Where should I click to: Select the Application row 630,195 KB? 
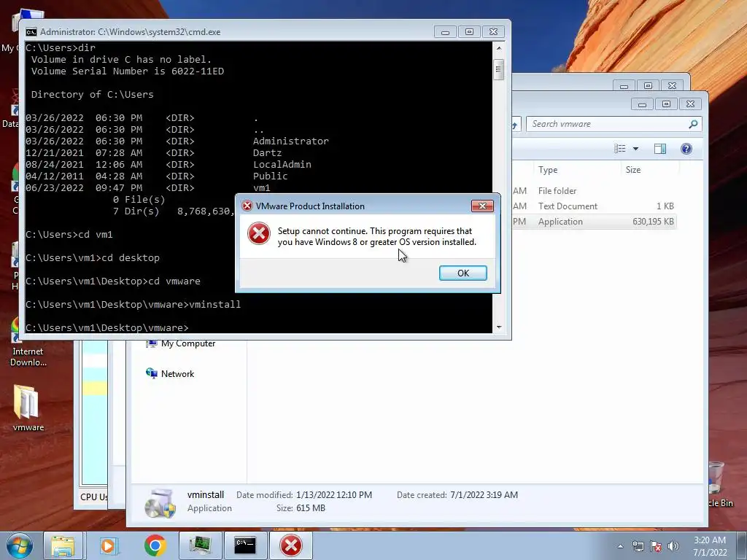click(x=594, y=222)
